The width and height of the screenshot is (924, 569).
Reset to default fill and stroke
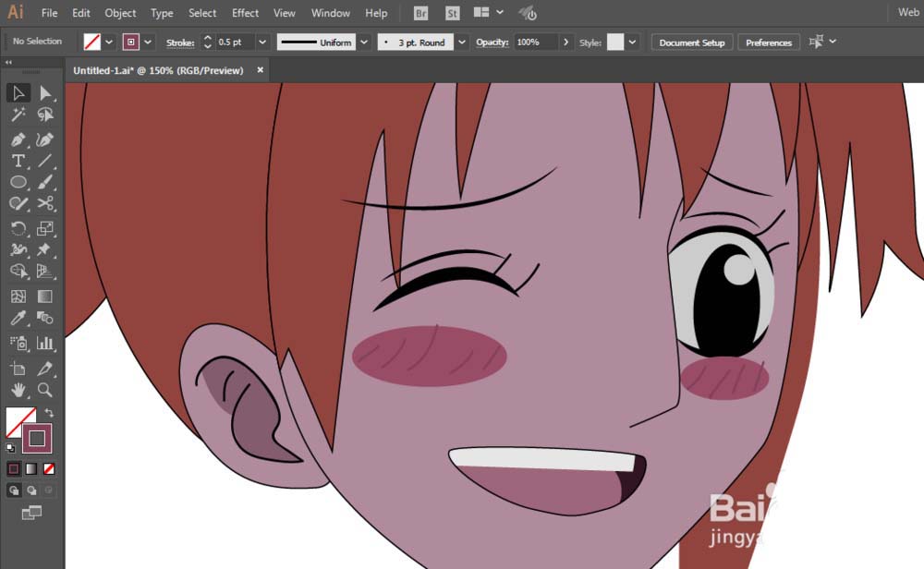[x=10, y=448]
